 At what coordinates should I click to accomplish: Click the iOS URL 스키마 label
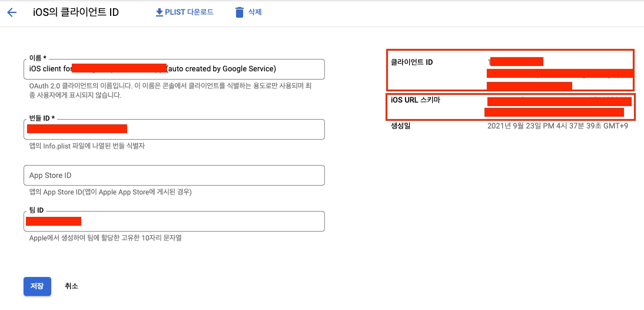[x=416, y=100]
